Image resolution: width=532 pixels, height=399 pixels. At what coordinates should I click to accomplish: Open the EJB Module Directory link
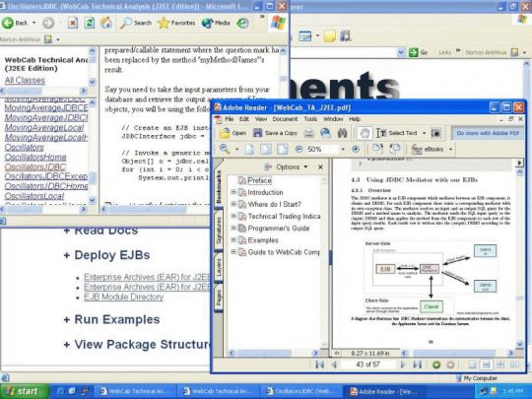(x=123, y=297)
